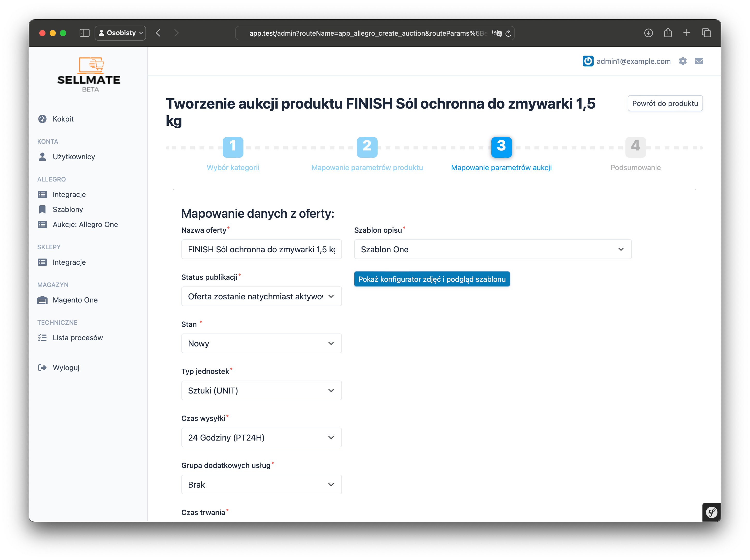Click the Szablony bookmark icon
The height and width of the screenshot is (560, 750).
(x=42, y=209)
